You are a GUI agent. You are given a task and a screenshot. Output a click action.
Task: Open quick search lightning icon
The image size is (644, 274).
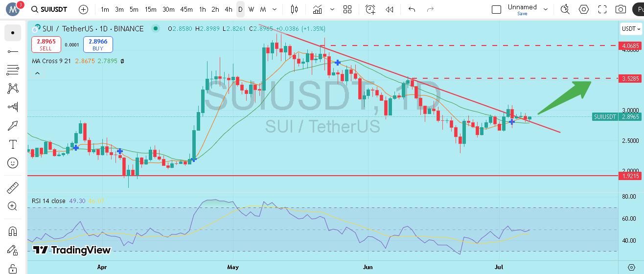click(565, 9)
